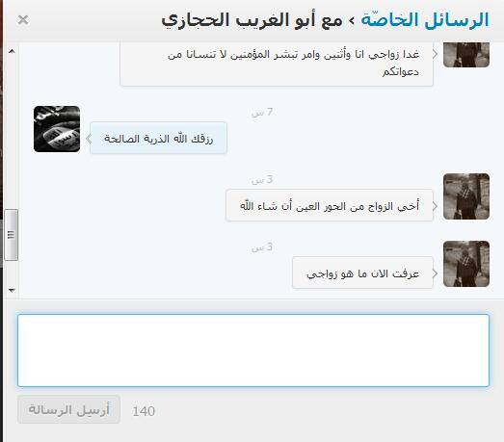The width and height of the screenshot is (504, 442).
Task: Click the conversation scrollbar thumb handle
Action: pyautogui.click(x=12, y=235)
